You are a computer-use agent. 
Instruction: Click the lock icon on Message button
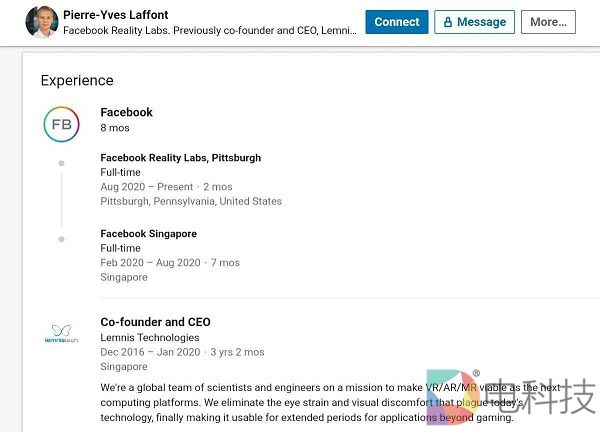pyautogui.click(x=448, y=22)
